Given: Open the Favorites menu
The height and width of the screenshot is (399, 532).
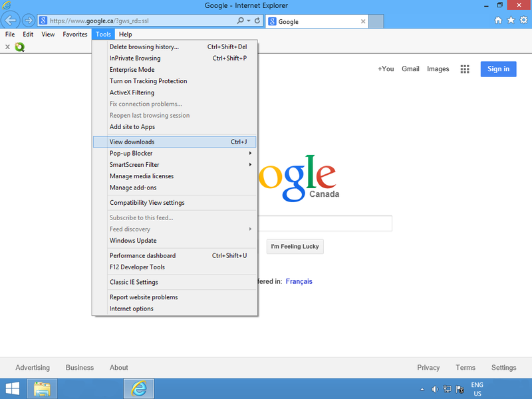Looking at the screenshot, I should coord(75,35).
